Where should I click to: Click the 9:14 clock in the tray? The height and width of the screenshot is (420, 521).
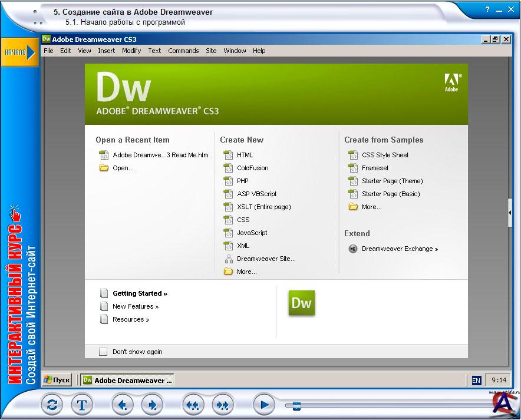point(499,380)
